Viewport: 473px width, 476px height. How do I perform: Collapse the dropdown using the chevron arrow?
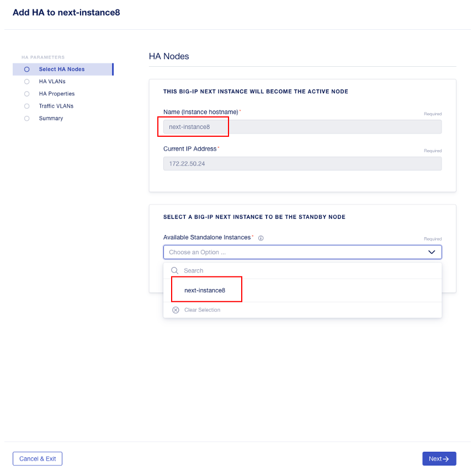tap(432, 252)
